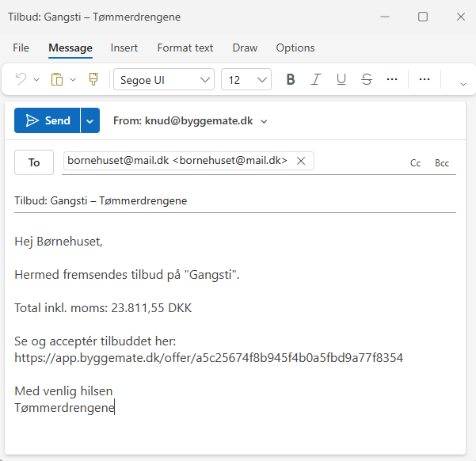Image resolution: width=476 pixels, height=461 pixels.
Task: Expand the From address selector
Action: coord(265,122)
